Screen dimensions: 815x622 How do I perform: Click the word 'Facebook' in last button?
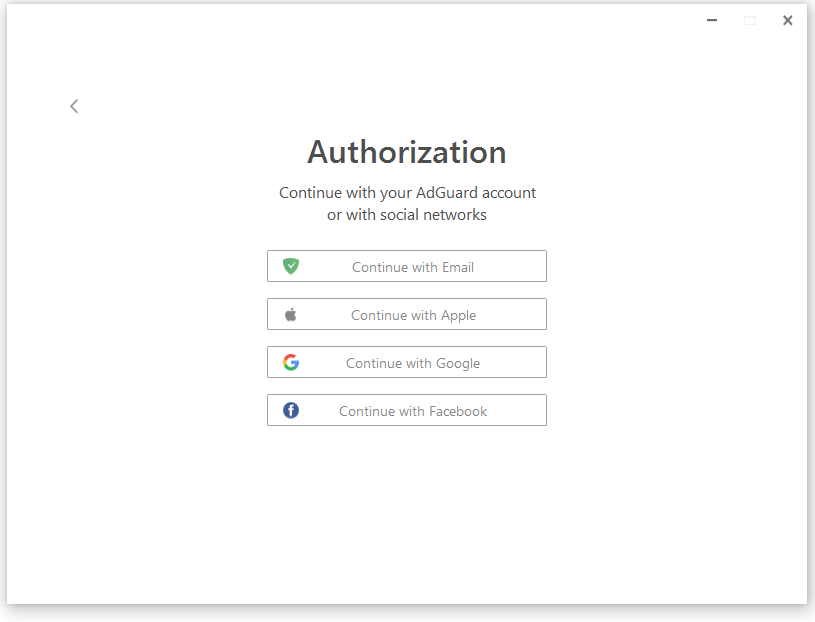[x=458, y=411]
